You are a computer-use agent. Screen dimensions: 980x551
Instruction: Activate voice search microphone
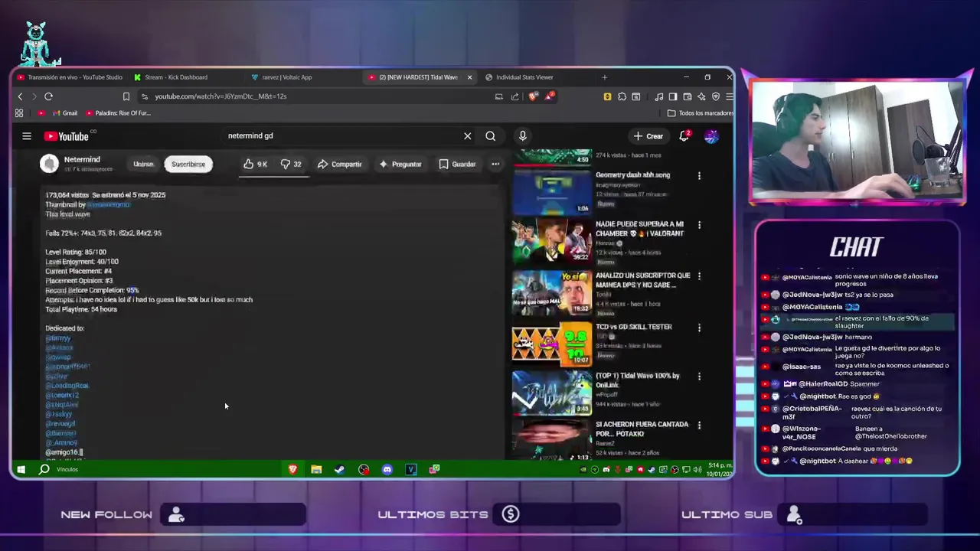coord(522,136)
